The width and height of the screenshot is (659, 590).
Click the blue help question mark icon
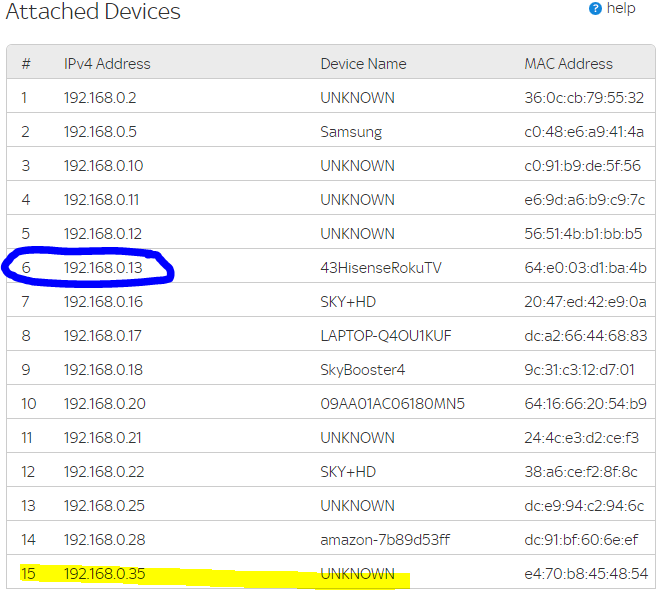(596, 9)
